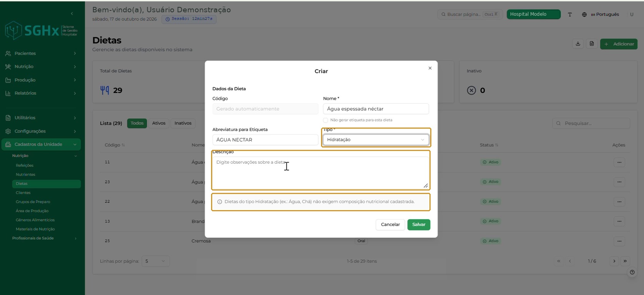Click the globe language icon

584,15
